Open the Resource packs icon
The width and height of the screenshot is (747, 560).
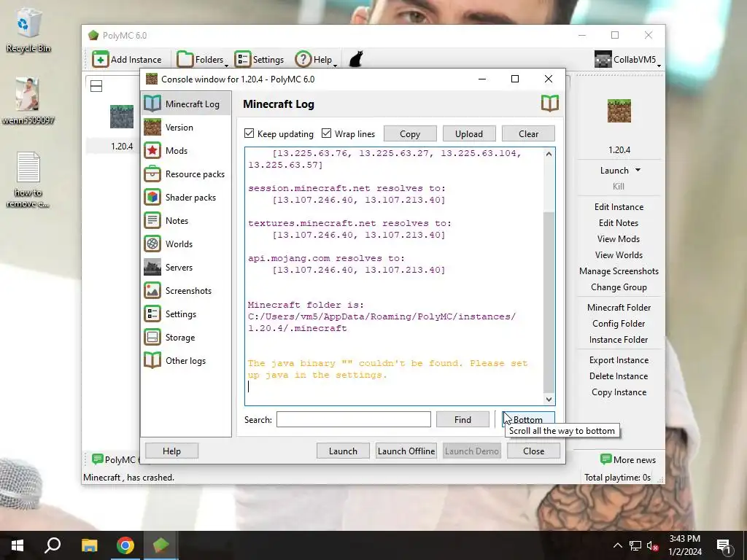(152, 174)
